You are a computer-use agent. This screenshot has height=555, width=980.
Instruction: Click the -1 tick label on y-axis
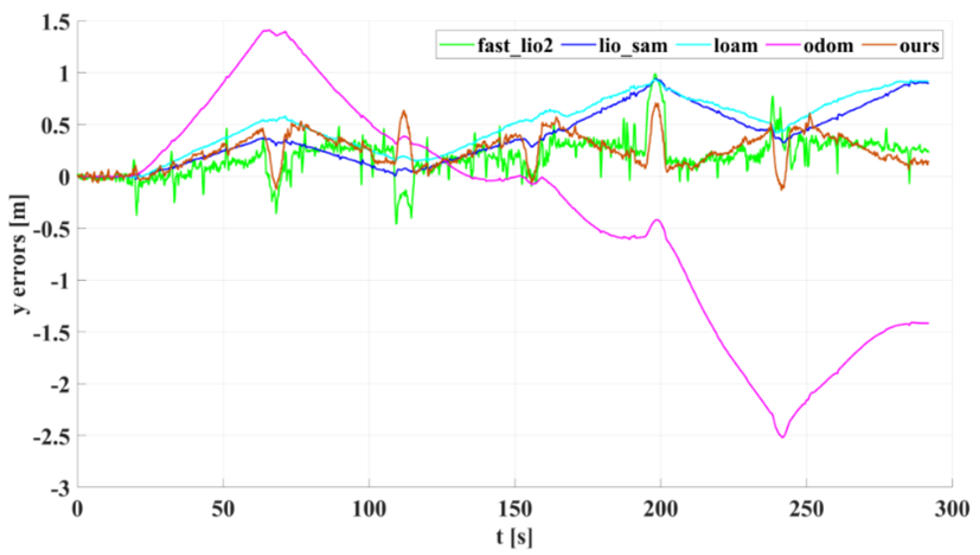(x=60, y=281)
